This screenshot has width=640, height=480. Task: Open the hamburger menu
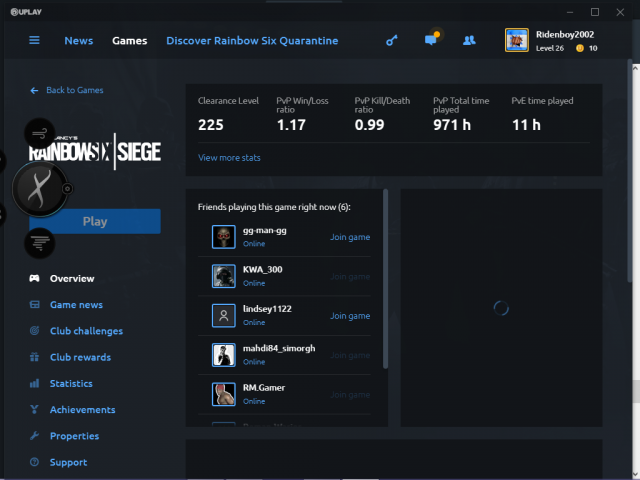[x=34, y=40]
